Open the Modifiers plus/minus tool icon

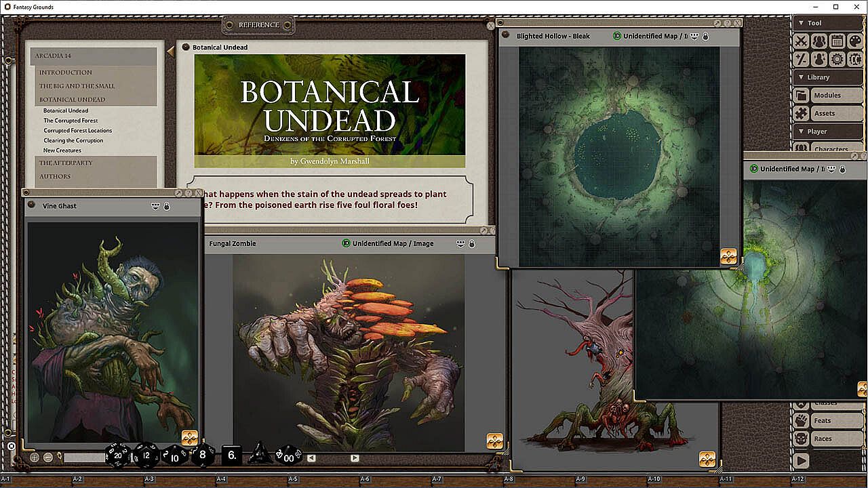(x=802, y=60)
